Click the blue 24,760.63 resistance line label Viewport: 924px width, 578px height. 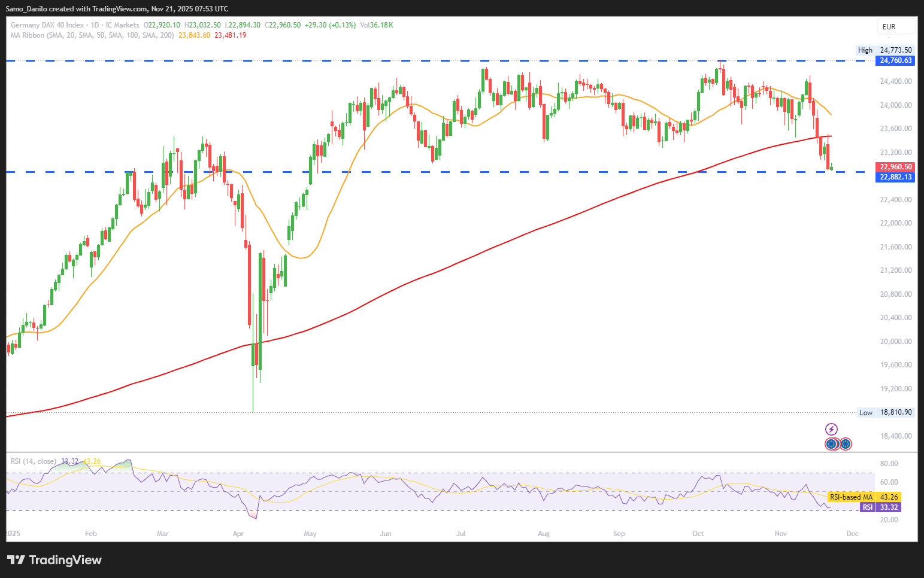[896, 60]
